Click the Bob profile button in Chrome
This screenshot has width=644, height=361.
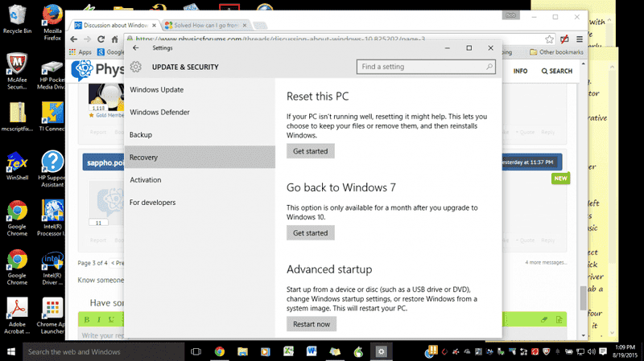coord(510,15)
